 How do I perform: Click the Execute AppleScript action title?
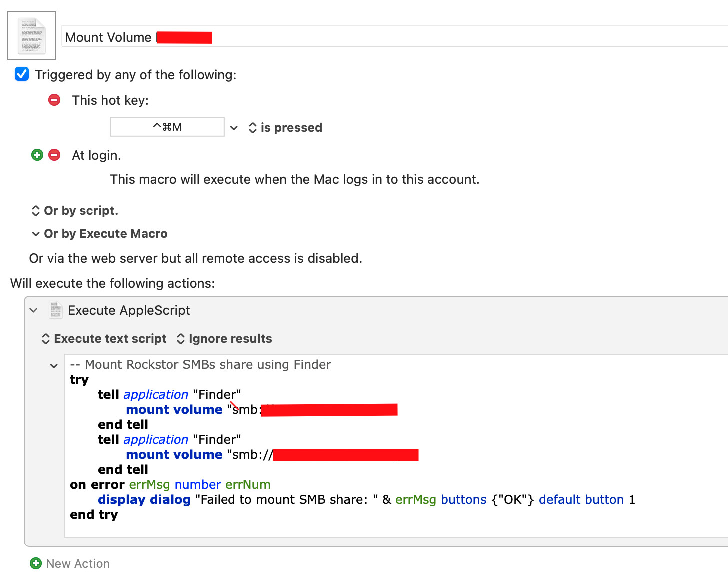point(129,310)
